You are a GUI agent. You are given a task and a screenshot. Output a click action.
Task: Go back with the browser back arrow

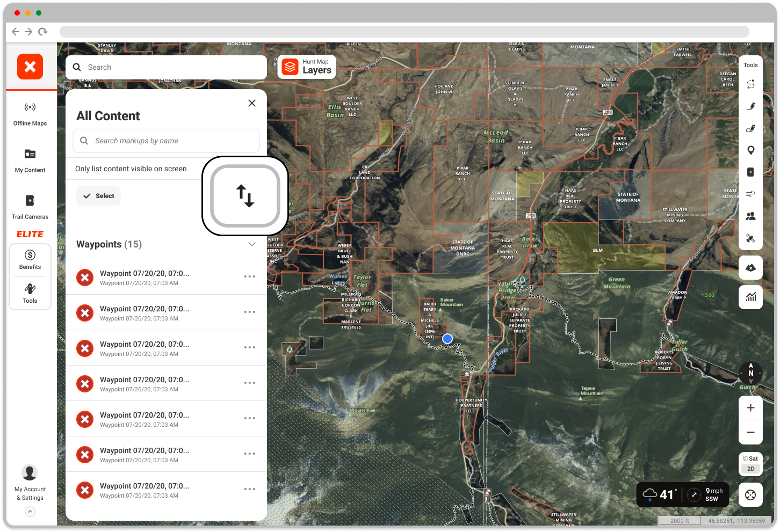[x=16, y=32]
